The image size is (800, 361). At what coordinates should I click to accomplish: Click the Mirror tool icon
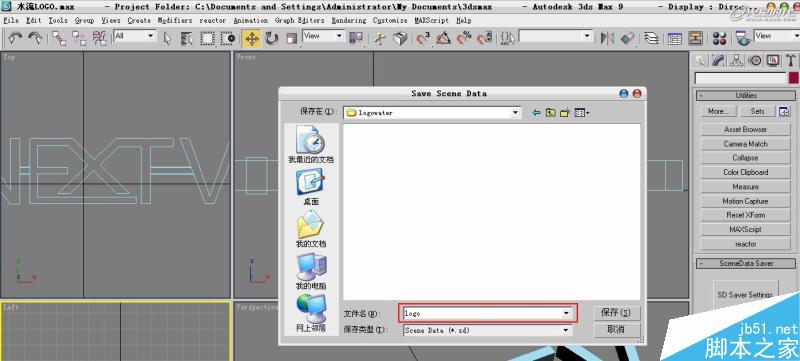click(x=607, y=38)
